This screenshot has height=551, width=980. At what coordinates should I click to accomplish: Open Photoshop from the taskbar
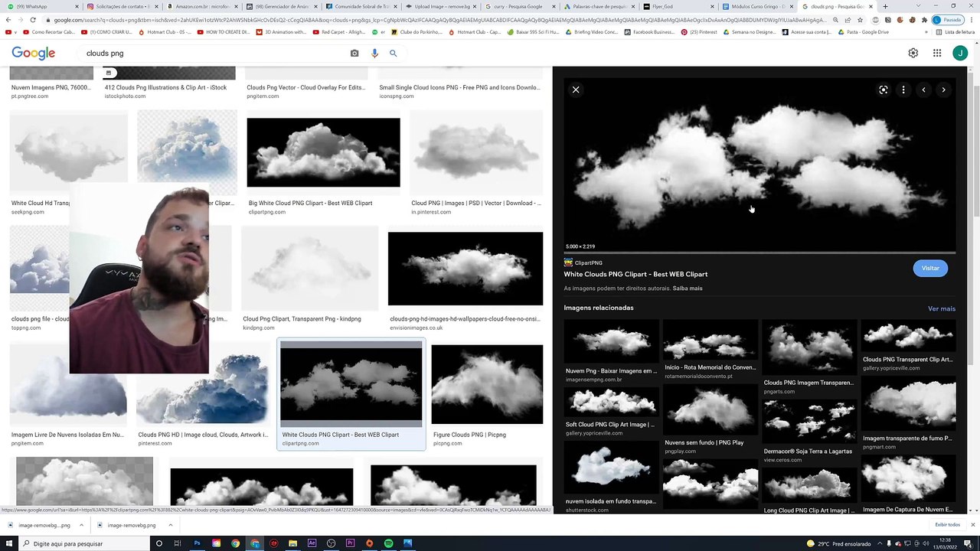pyautogui.click(x=197, y=543)
